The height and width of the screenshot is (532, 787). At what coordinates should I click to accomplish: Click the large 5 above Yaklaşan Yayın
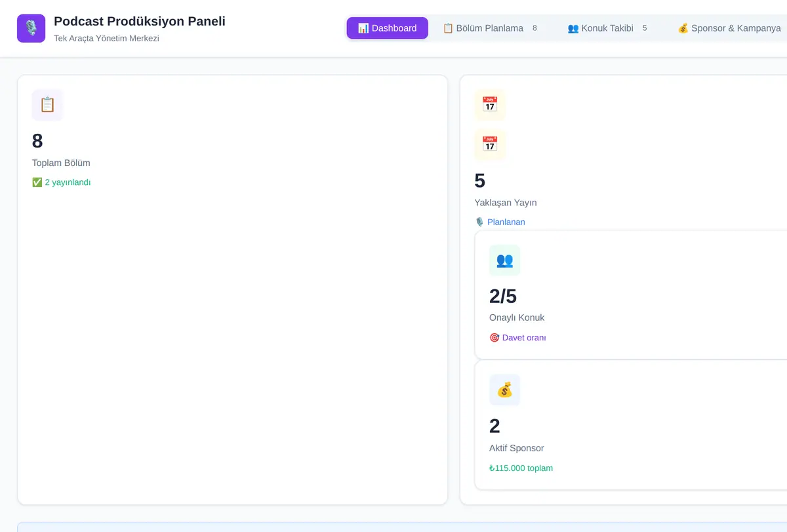480,181
